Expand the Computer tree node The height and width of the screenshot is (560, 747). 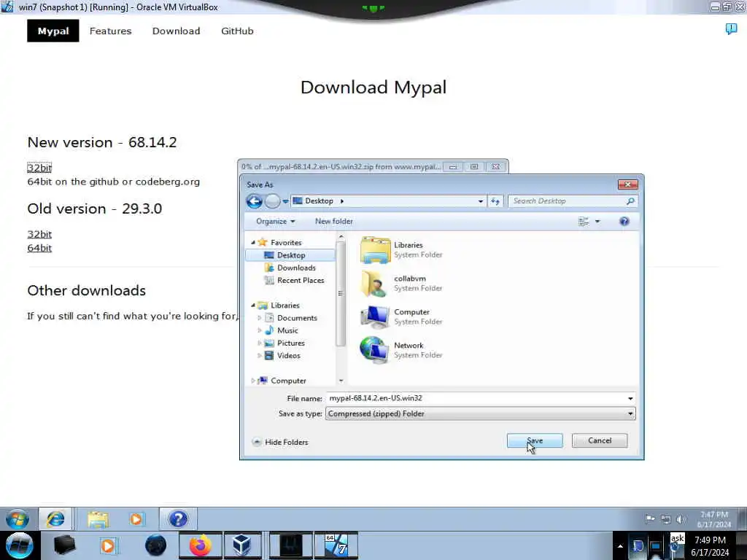pos(253,381)
